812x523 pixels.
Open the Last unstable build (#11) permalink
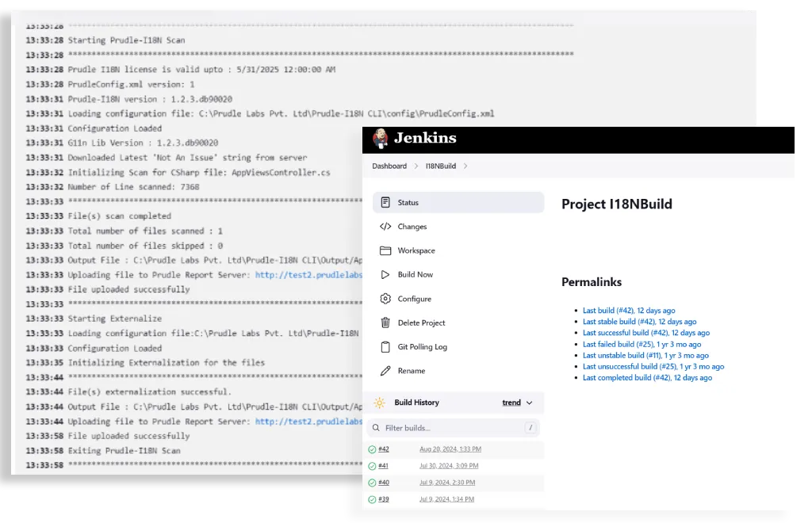point(645,355)
